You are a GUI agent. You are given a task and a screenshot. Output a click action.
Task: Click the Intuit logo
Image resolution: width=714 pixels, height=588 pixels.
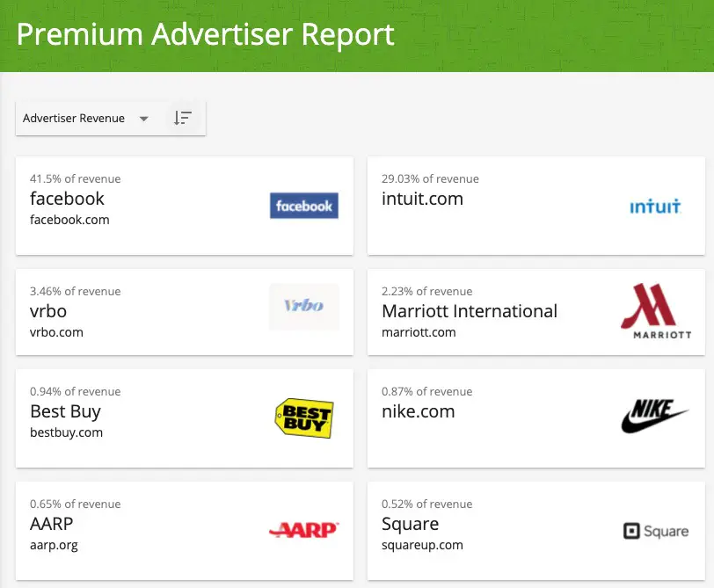[655, 207]
